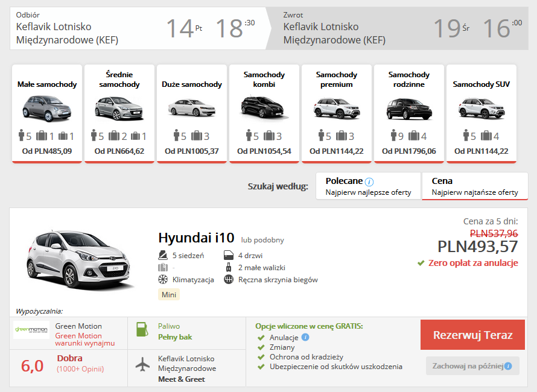Click the Od PLN1796,06 price

pos(409,151)
